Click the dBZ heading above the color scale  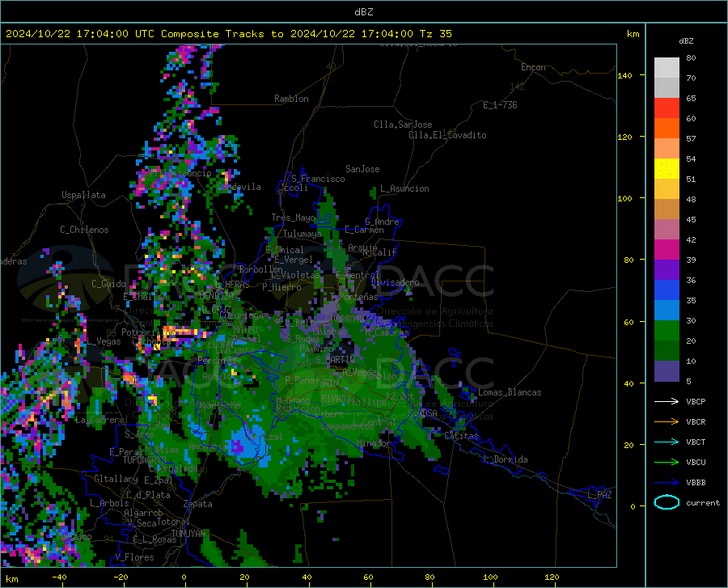686,41
